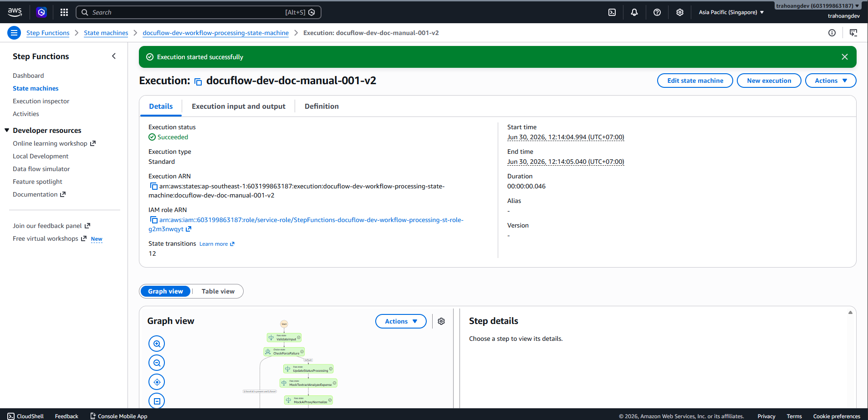Open graph view settings gear
The width and height of the screenshot is (868, 420).
tap(441, 321)
